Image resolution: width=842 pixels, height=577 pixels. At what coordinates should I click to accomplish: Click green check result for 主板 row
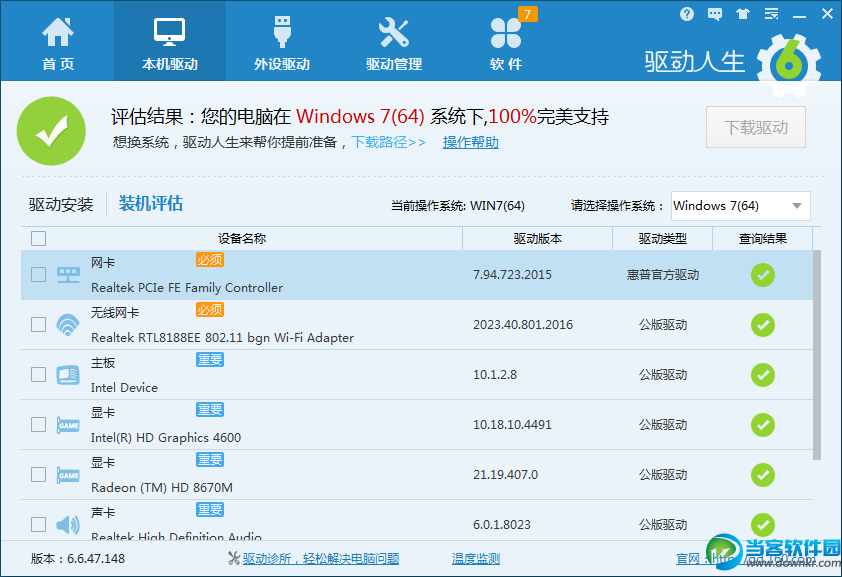click(763, 375)
